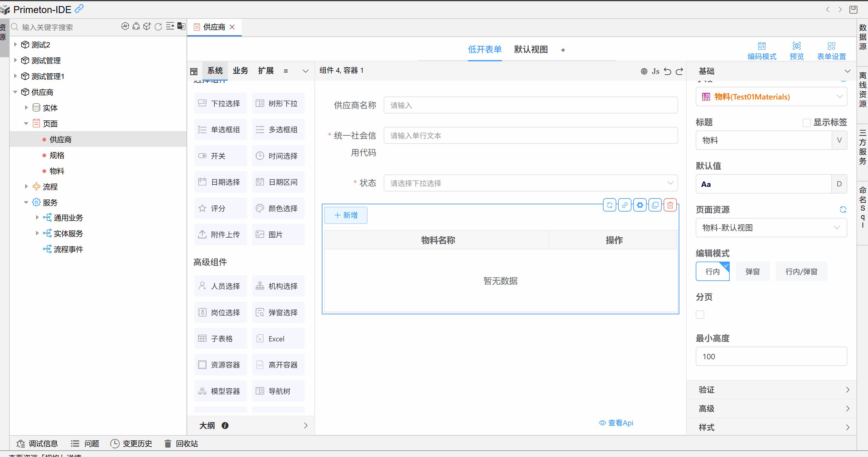The height and width of the screenshot is (457, 868).
Task: Click the Js script icon in the canvas toolbar
Action: 656,71
